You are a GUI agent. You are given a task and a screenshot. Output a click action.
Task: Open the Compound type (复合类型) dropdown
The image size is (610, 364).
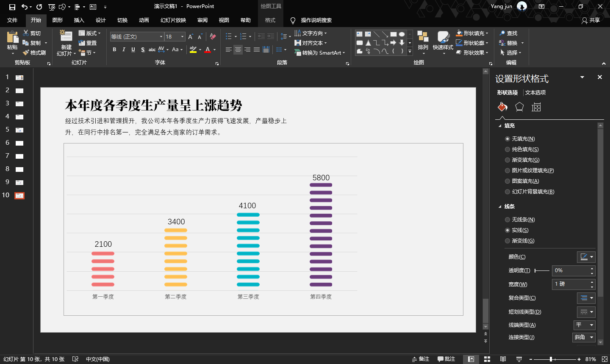click(x=586, y=298)
